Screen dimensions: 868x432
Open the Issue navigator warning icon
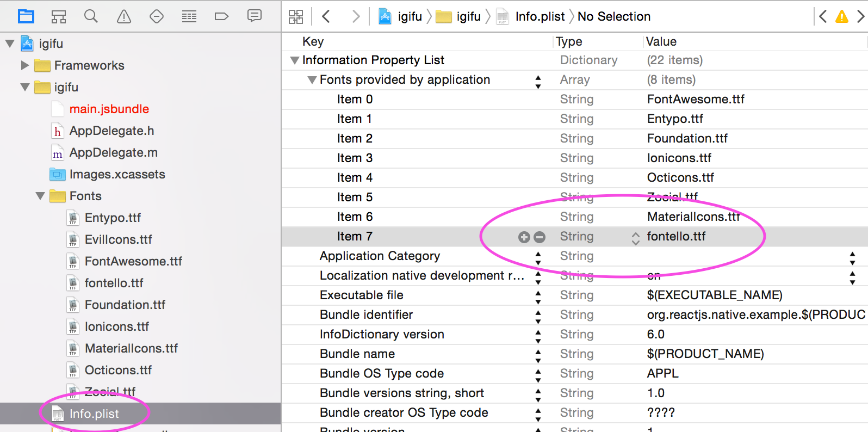[x=124, y=16]
